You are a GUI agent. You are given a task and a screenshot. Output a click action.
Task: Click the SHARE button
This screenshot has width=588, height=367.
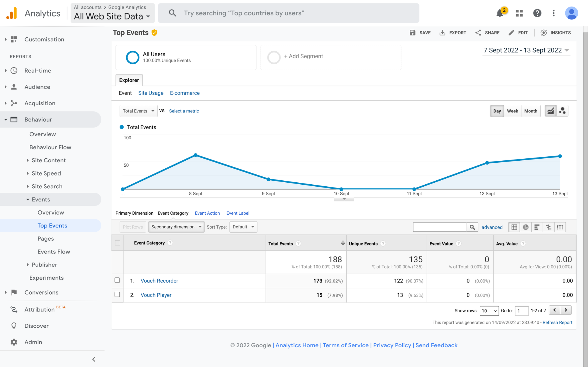pyautogui.click(x=487, y=33)
